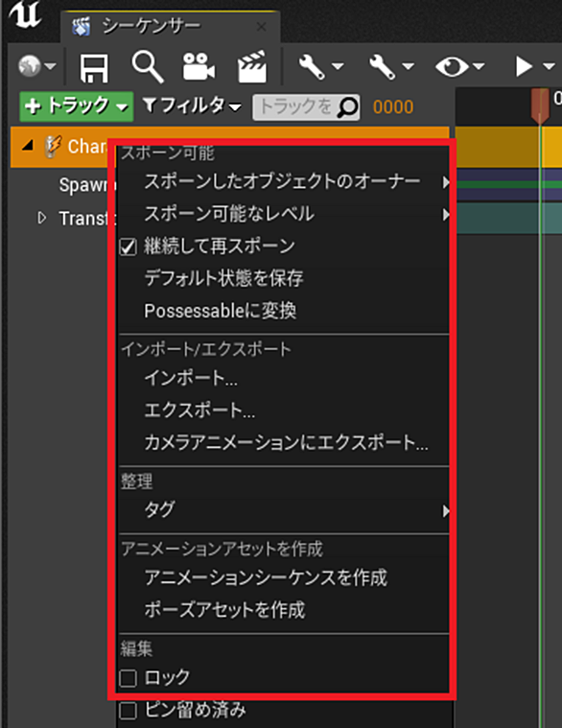This screenshot has height=728, width=562.
Task: Choose インポート... menu item
Action: pos(284,378)
